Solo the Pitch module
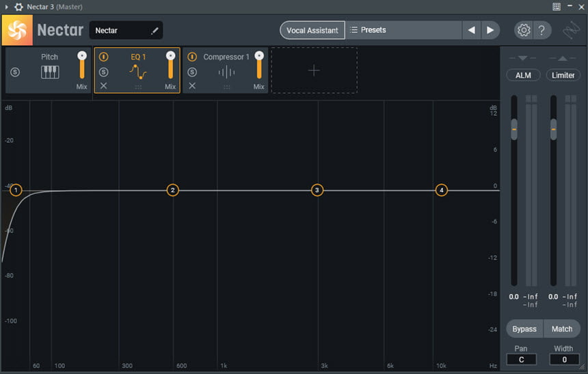Viewport: 588px width, 374px height. click(15, 72)
